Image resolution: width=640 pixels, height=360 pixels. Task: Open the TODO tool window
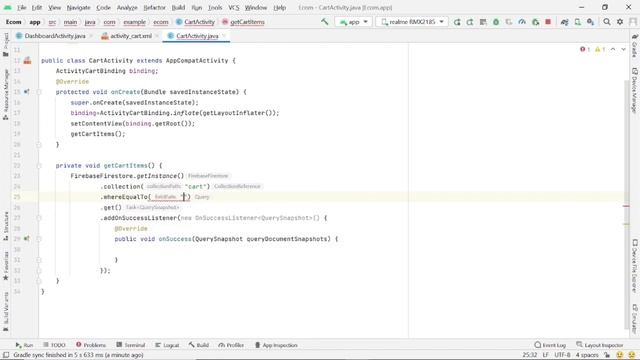54,345
